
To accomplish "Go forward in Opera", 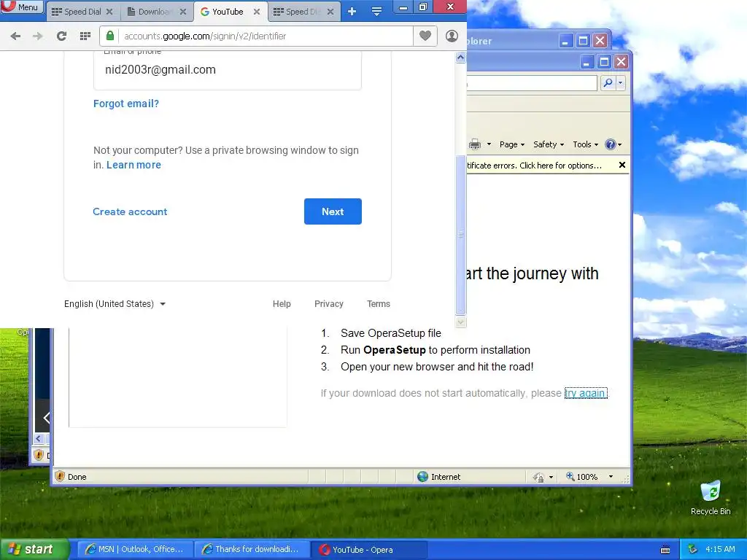I will coord(38,36).
